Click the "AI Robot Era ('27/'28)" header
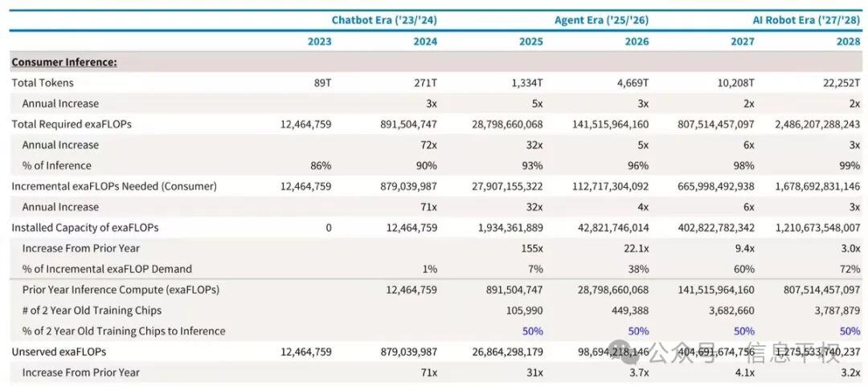The width and height of the screenshot is (868, 387). (x=807, y=20)
